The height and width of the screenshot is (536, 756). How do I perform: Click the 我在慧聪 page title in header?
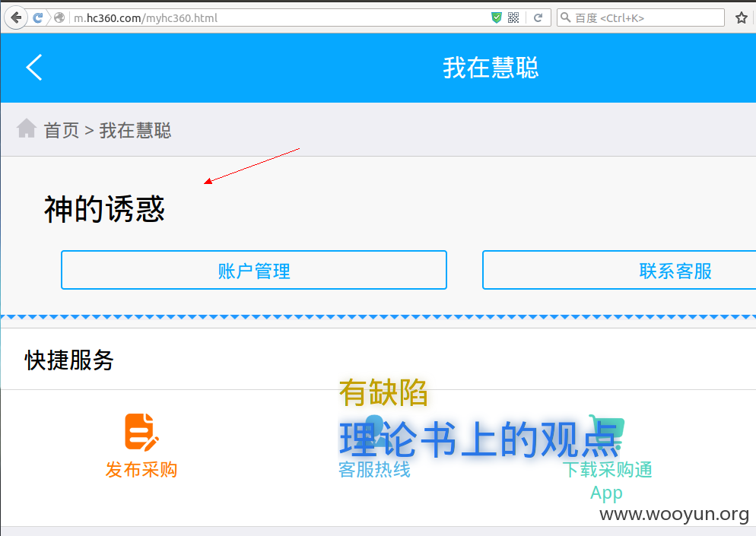pos(491,68)
